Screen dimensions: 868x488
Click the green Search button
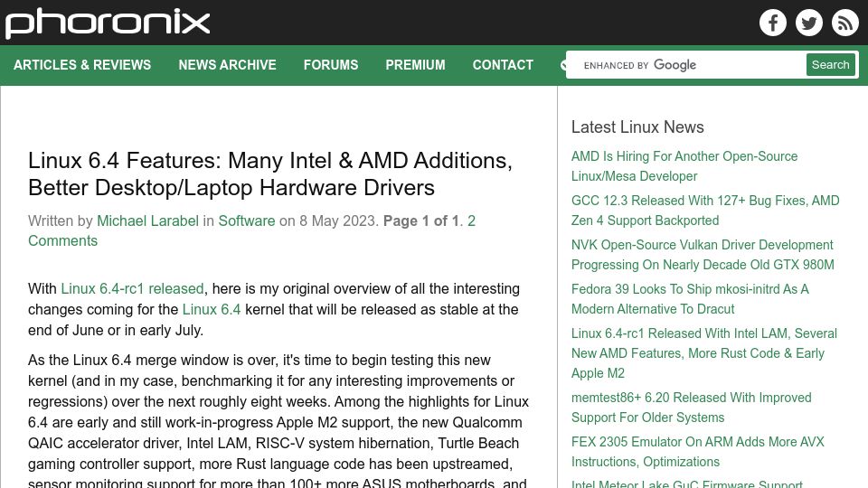pos(830,65)
